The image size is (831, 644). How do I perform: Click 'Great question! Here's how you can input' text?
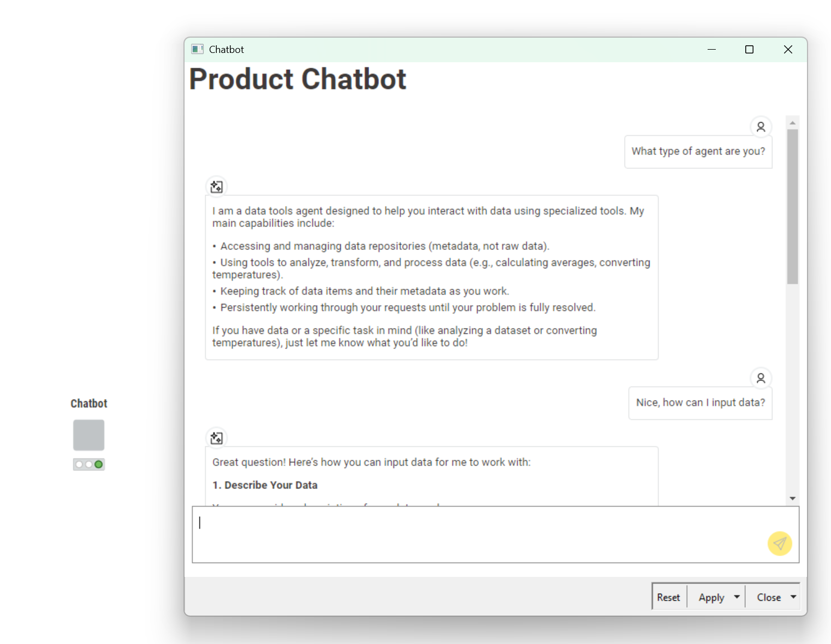tap(371, 462)
